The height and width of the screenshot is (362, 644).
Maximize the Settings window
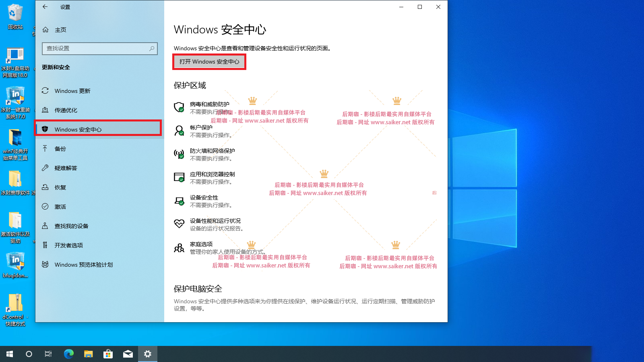pos(420,7)
